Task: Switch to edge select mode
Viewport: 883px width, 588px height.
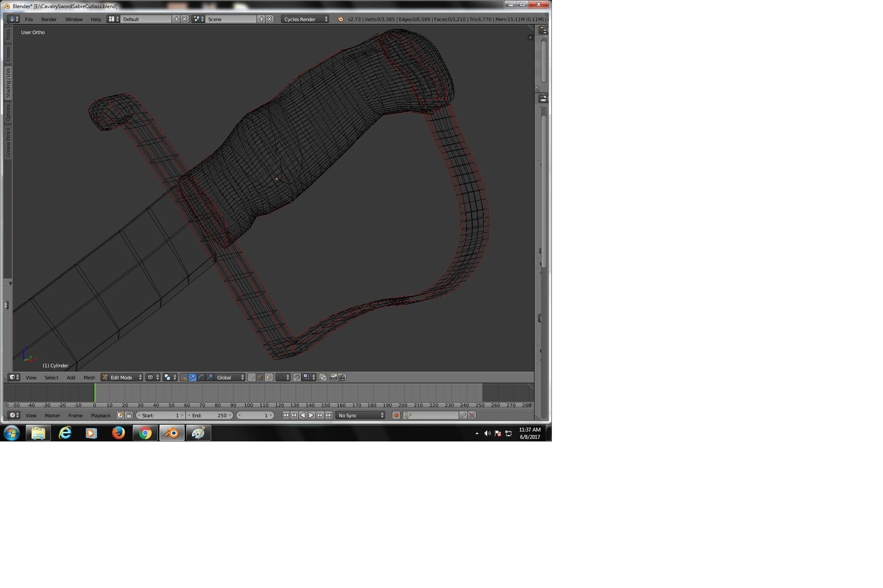Action: point(260,377)
